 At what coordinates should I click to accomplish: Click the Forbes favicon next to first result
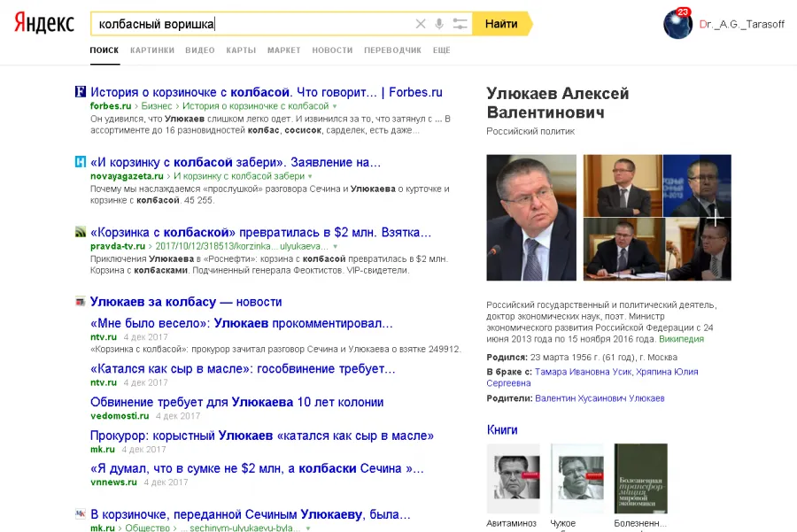coord(81,92)
